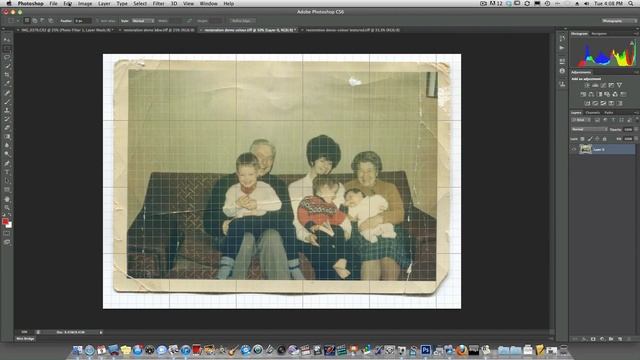
Task: Add a Brightness/Contrast adjustment
Action: 587,85
